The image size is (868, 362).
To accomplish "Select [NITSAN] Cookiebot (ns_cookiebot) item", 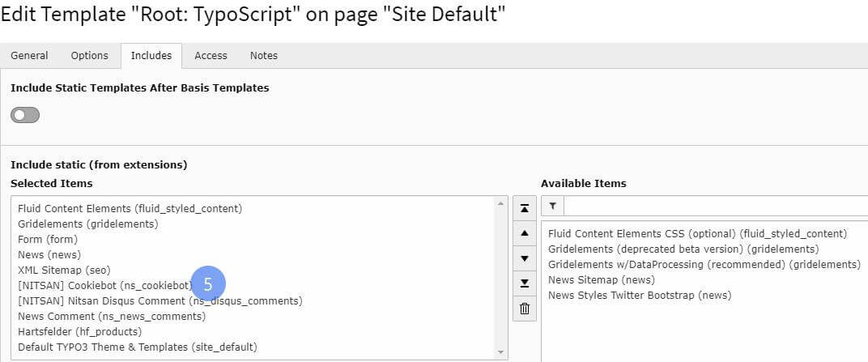I will coord(105,286).
